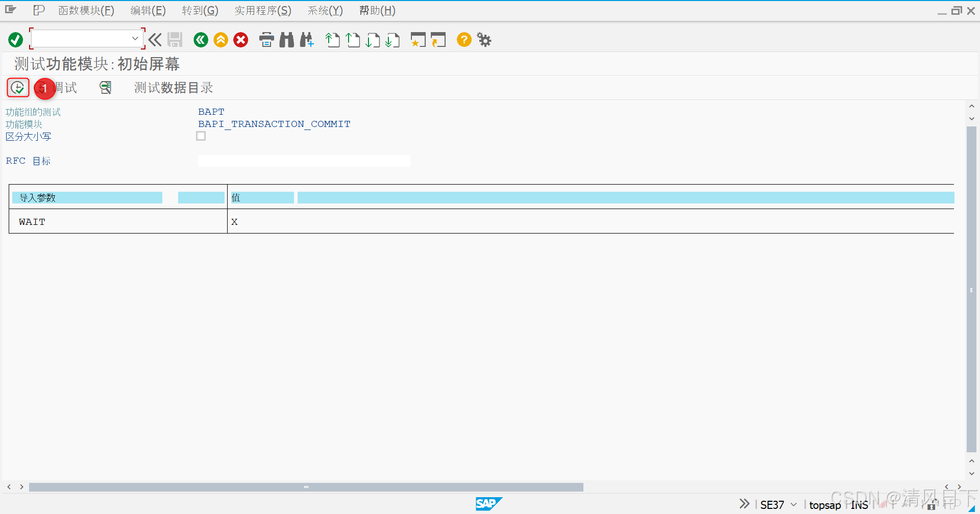The height and width of the screenshot is (514, 980).
Task: Open Customize Local Layout gear icon
Action: (483, 39)
